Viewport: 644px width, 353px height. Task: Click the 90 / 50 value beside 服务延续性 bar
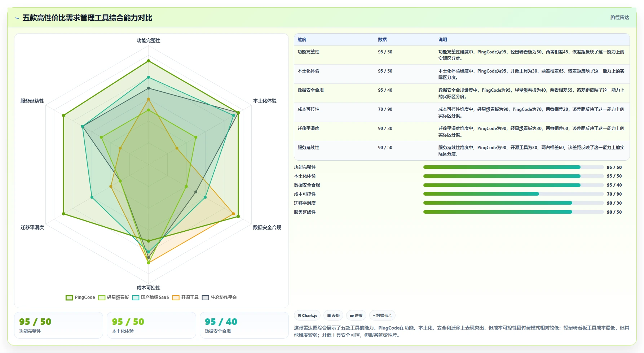click(614, 212)
